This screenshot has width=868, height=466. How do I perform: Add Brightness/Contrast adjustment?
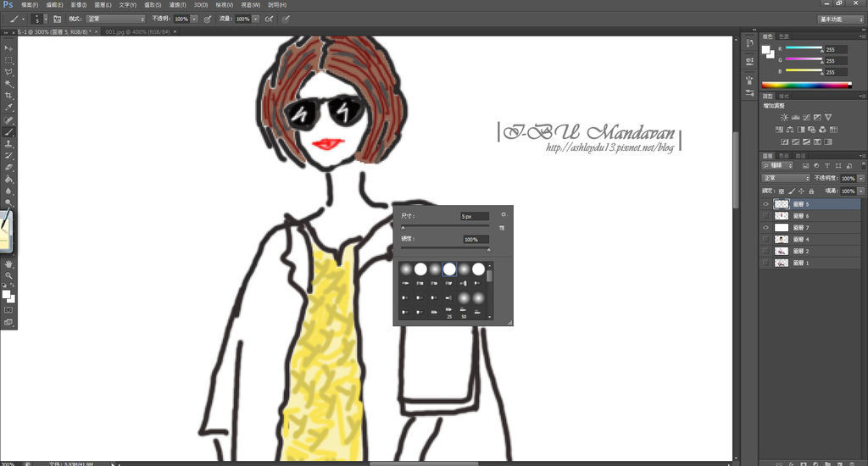point(784,117)
